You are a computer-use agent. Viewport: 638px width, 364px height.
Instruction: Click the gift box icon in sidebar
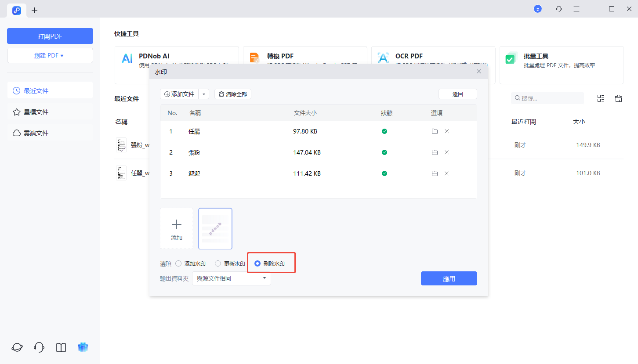click(x=83, y=347)
